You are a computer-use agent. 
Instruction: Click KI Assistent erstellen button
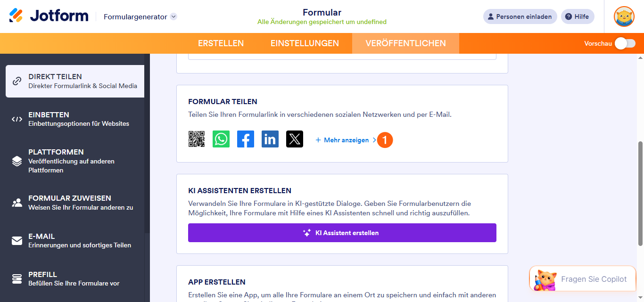tap(342, 233)
